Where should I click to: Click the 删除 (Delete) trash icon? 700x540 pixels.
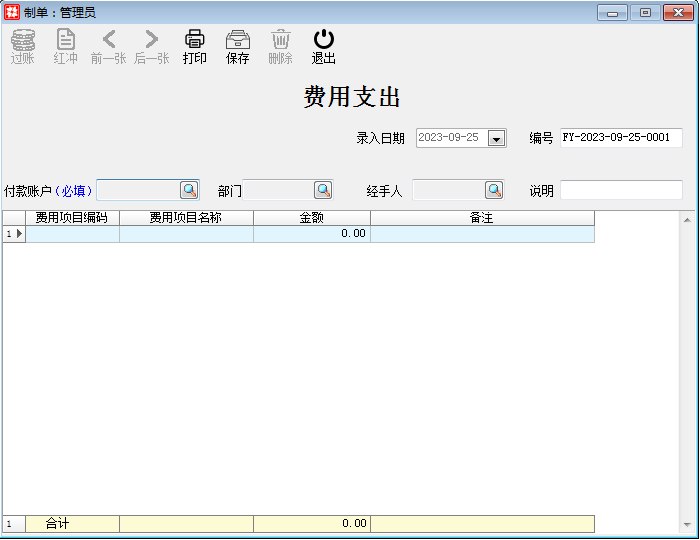click(281, 40)
